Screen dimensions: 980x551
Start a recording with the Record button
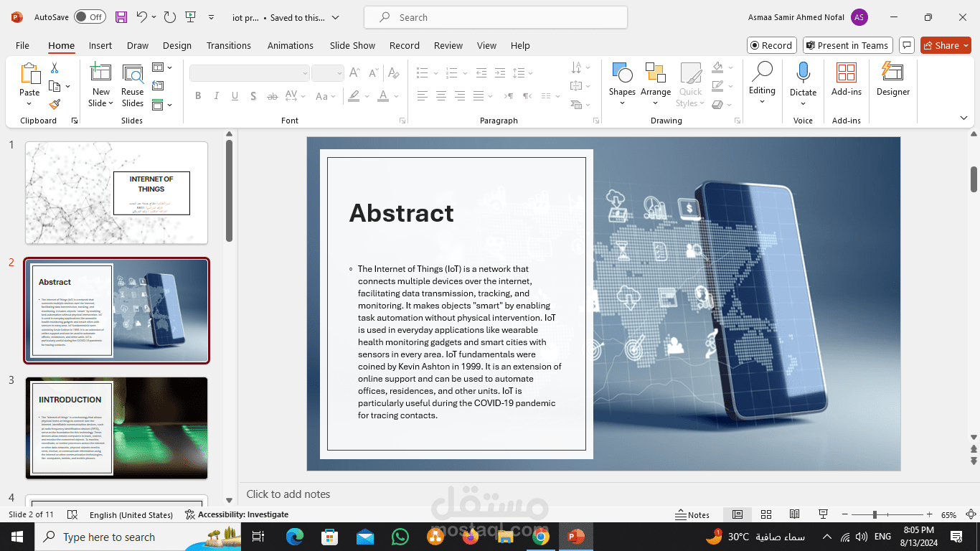771,44
